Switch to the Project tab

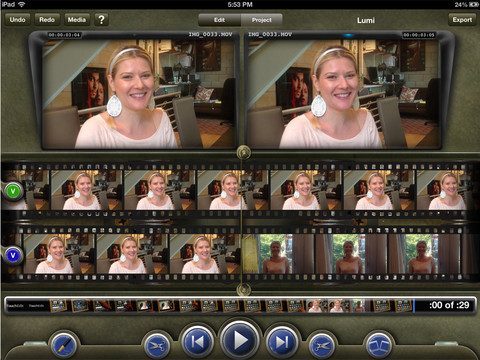click(x=262, y=20)
